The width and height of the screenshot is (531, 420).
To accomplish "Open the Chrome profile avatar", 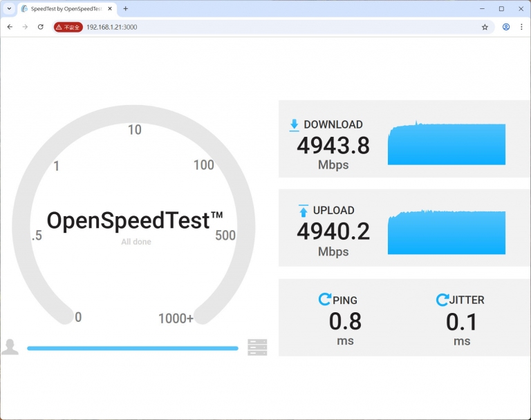I will [506, 27].
